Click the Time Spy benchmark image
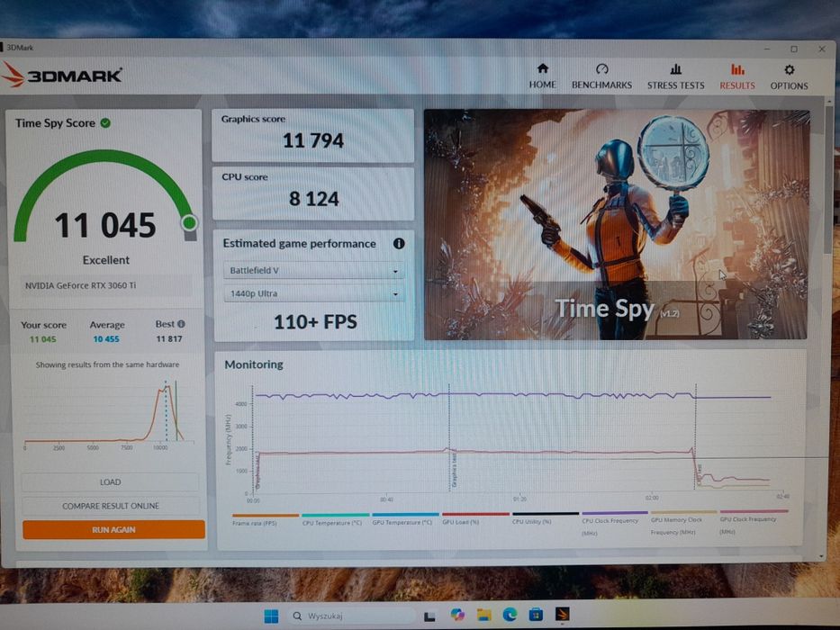Image resolution: width=840 pixels, height=630 pixels. coord(616,224)
